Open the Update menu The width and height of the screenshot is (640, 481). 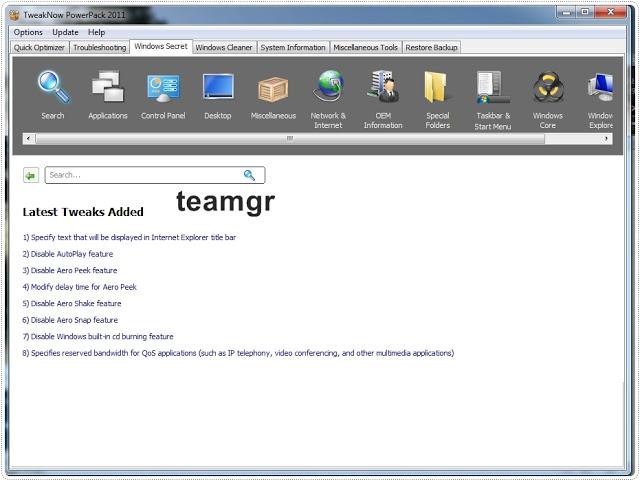tap(65, 32)
